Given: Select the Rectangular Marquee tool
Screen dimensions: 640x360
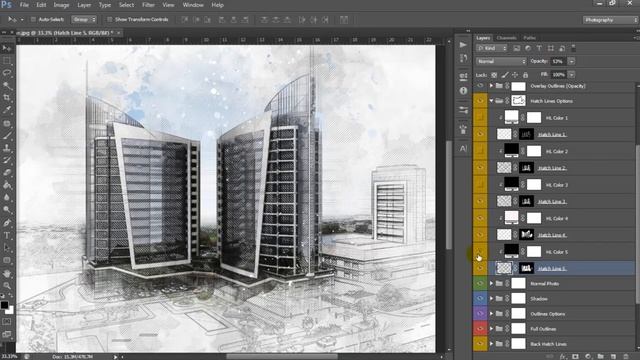Looking at the screenshot, I should point(7,61).
